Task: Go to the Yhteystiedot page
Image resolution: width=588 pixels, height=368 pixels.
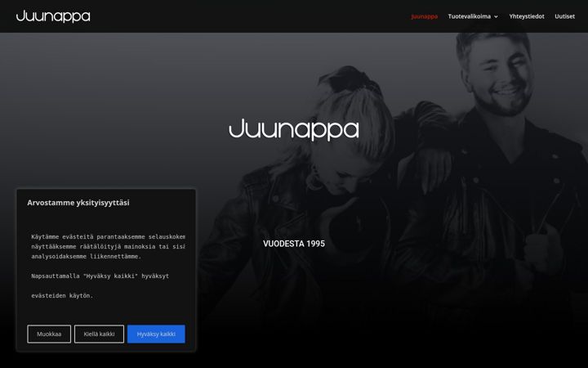Action: (527, 16)
